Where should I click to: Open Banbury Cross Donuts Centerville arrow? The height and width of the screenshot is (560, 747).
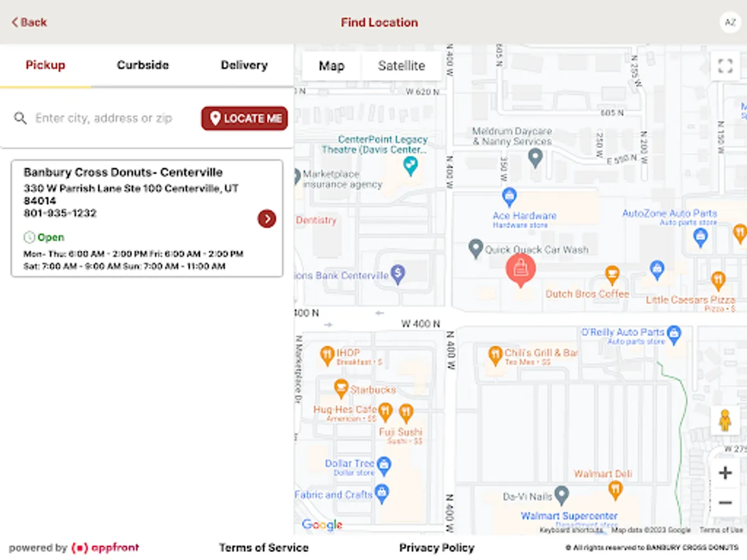(x=266, y=218)
